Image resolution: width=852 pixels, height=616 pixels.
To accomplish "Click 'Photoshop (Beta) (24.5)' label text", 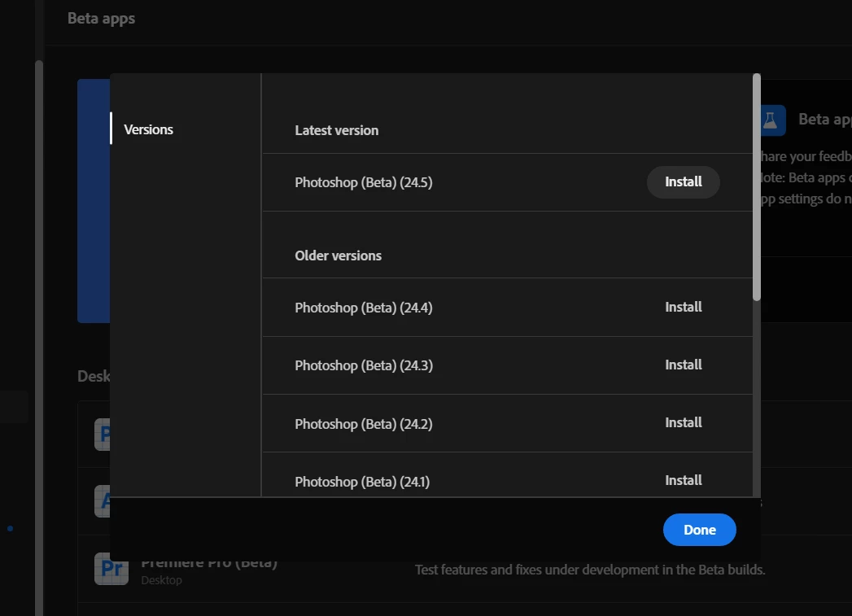I will 364,182.
